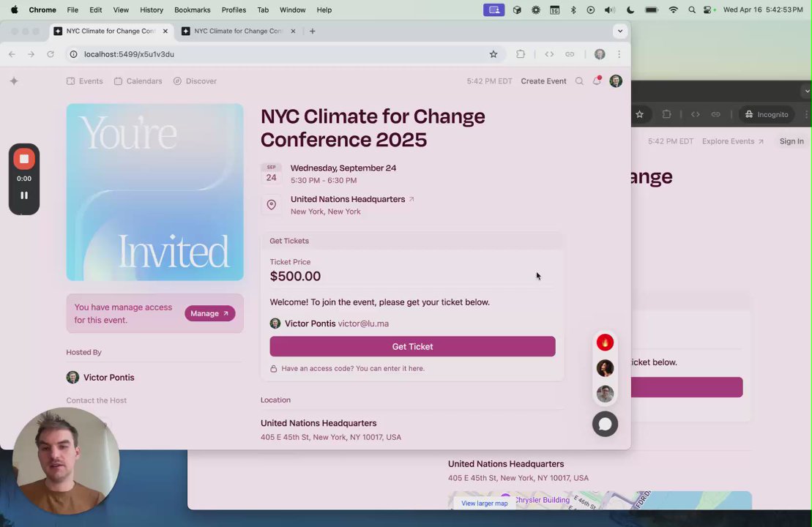Open the Bookmarks menu
This screenshot has height=527, width=812.
click(x=192, y=10)
